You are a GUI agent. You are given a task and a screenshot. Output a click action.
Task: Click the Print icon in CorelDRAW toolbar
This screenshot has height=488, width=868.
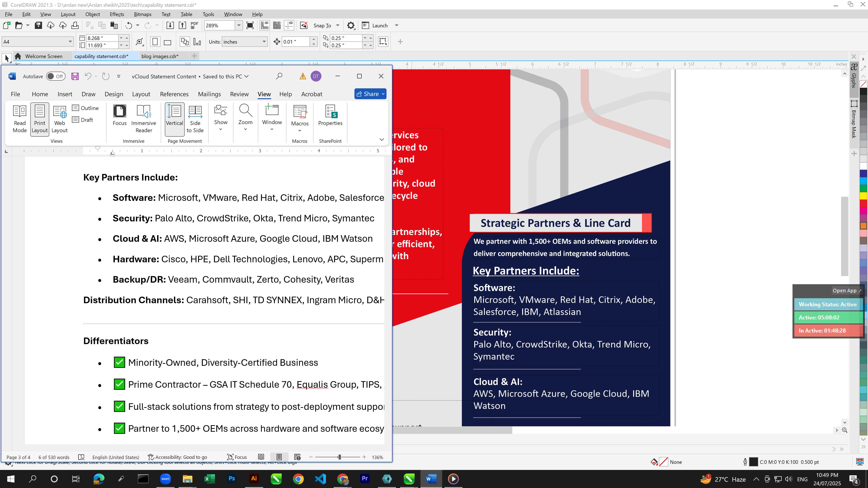pyautogui.click(x=75, y=25)
